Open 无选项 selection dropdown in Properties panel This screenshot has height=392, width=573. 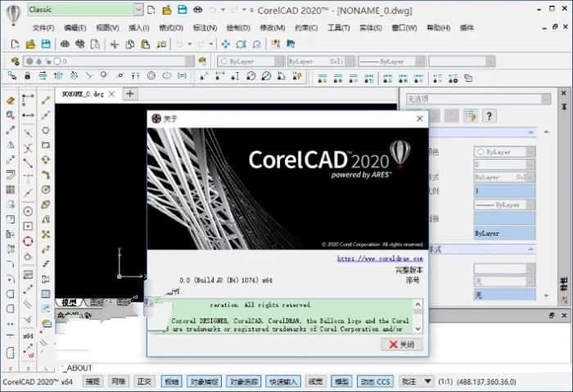click(x=546, y=99)
